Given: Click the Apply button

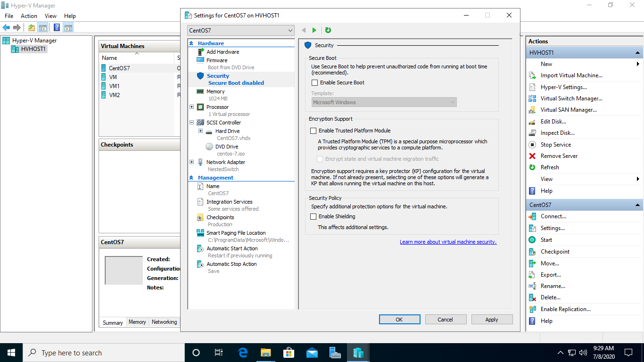Looking at the screenshot, I should [x=491, y=320].
